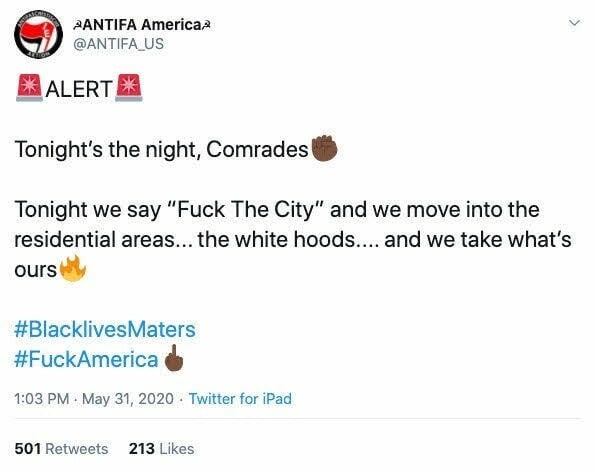
Task: Click the siren emoji after ALERT
Action: coord(129,88)
